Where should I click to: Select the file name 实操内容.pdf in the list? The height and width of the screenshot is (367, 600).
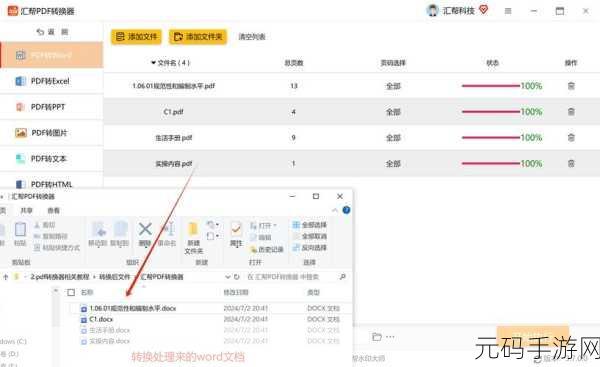point(173,164)
